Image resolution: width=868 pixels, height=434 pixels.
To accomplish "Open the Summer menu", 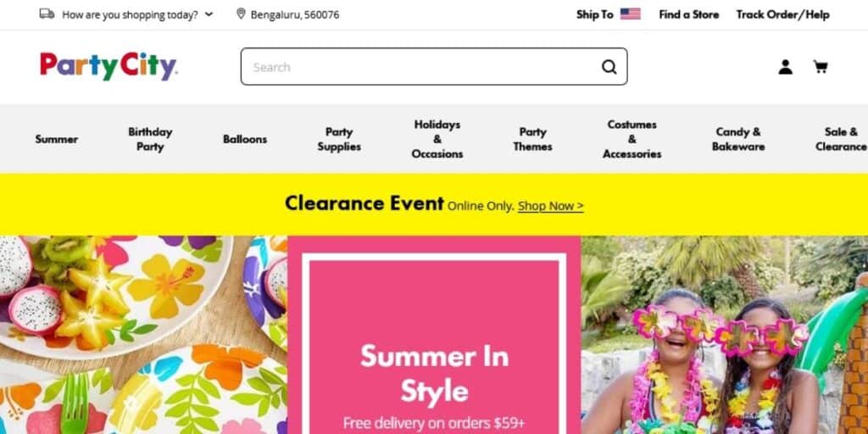I will [57, 139].
